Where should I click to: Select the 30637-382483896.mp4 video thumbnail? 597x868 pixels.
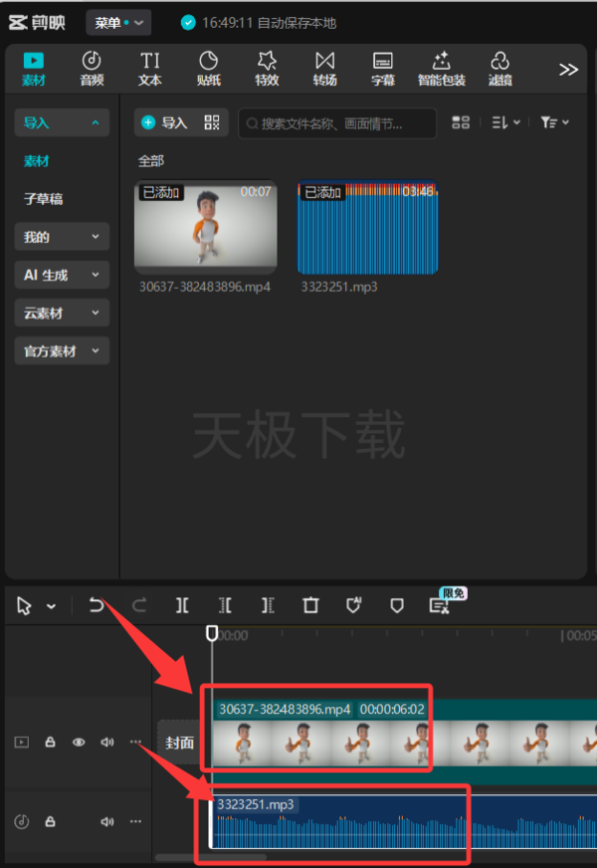pyautogui.click(x=206, y=228)
